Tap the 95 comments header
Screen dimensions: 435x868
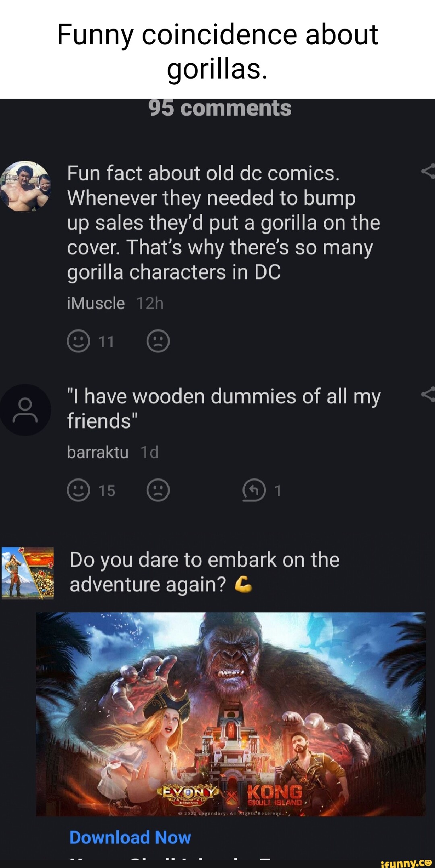(x=220, y=108)
